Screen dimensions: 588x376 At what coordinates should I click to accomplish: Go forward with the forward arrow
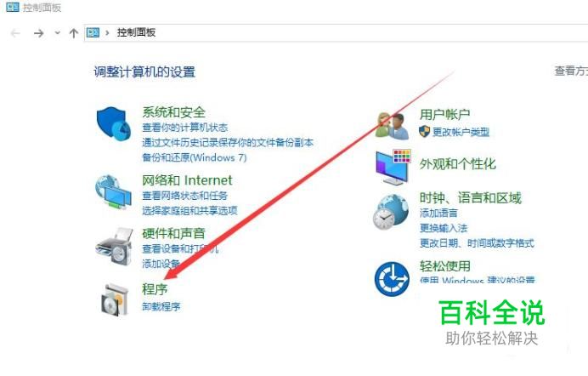[x=38, y=33]
